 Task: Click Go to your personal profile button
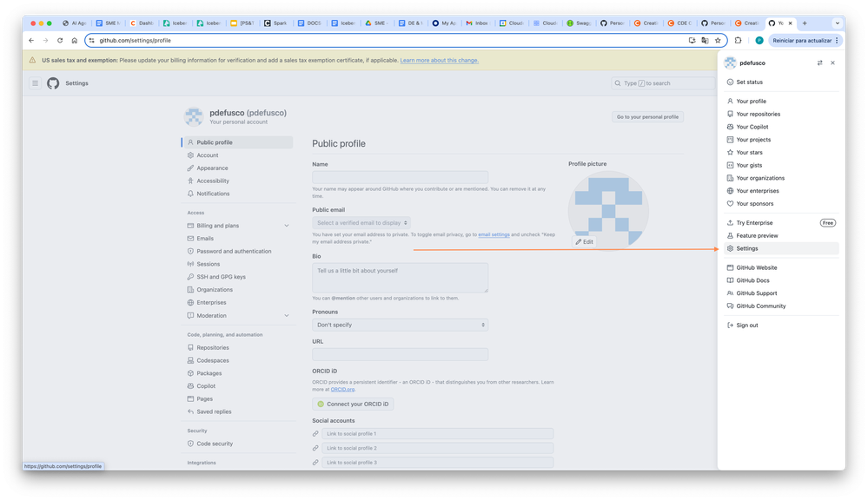[647, 117]
